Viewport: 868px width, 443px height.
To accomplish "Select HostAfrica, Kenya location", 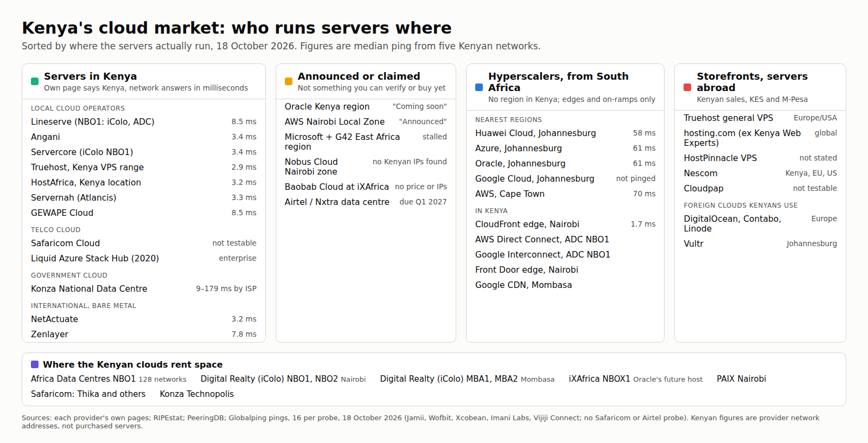I will pyautogui.click(x=144, y=182).
